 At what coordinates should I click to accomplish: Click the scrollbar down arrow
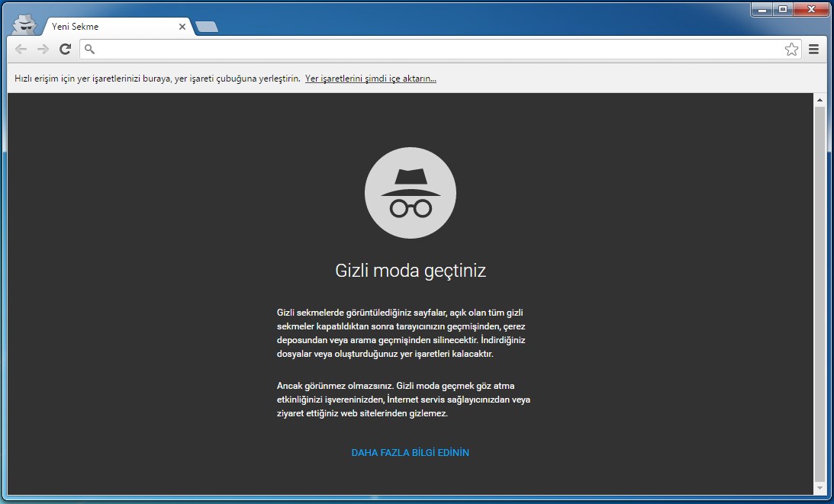[820, 488]
